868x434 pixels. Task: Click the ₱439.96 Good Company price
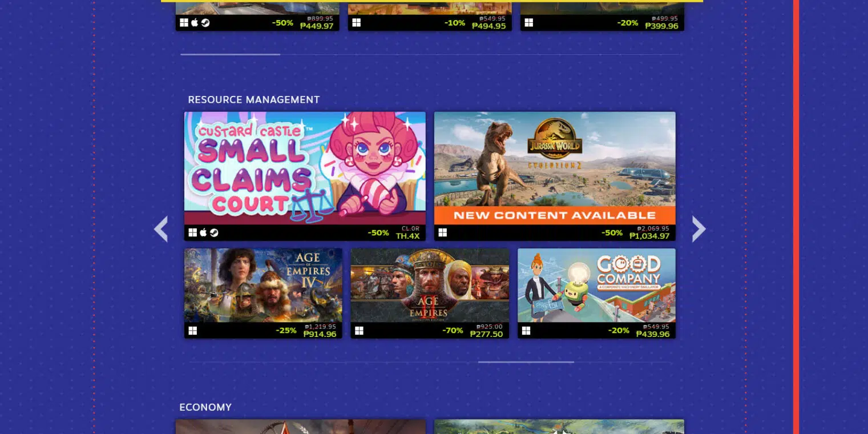(653, 334)
